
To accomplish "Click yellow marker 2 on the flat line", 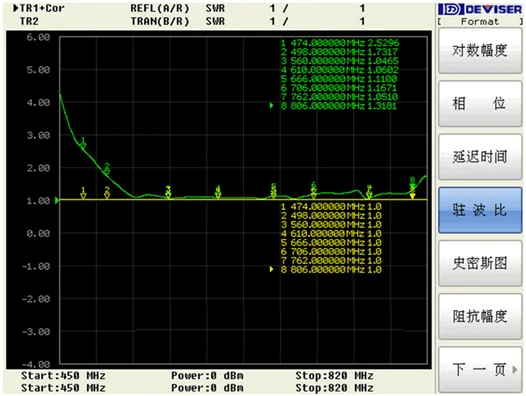I will pos(107,193).
